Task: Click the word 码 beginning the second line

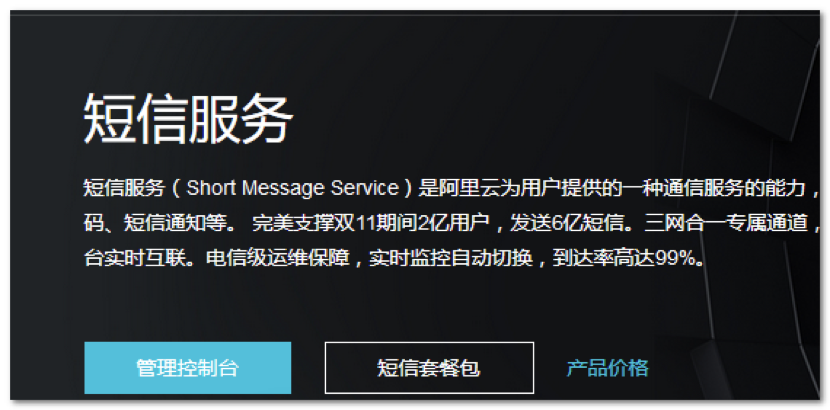Action: [94, 223]
